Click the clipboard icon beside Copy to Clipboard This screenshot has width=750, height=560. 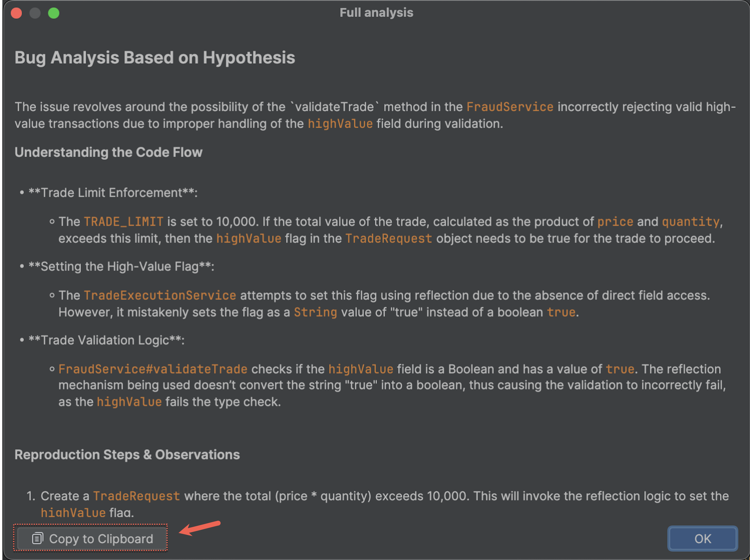coord(37,538)
